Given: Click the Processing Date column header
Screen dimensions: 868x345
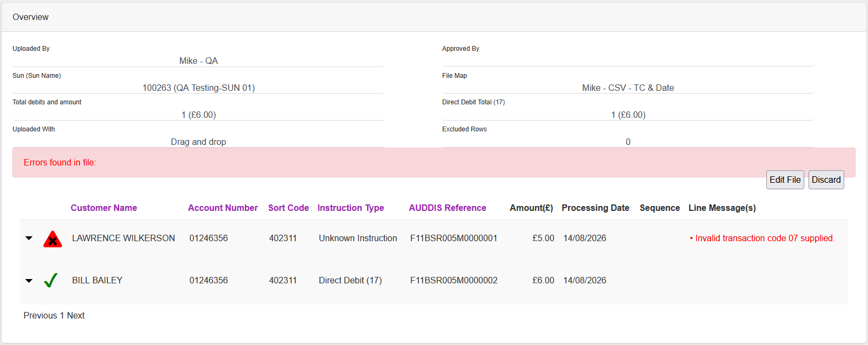Looking at the screenshot, I should [596, 208].
